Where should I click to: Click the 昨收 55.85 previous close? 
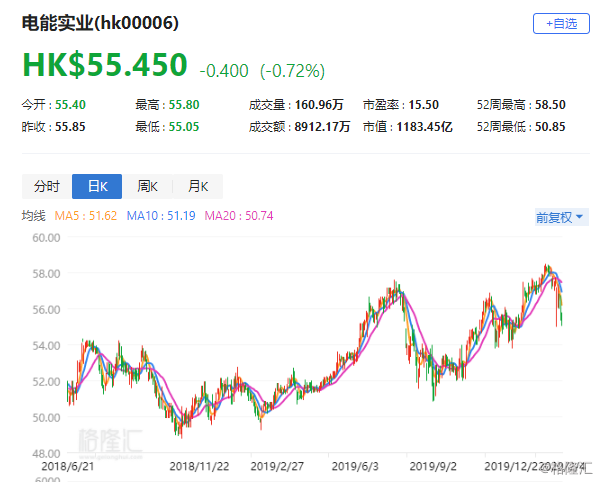[x=54, y=127]
